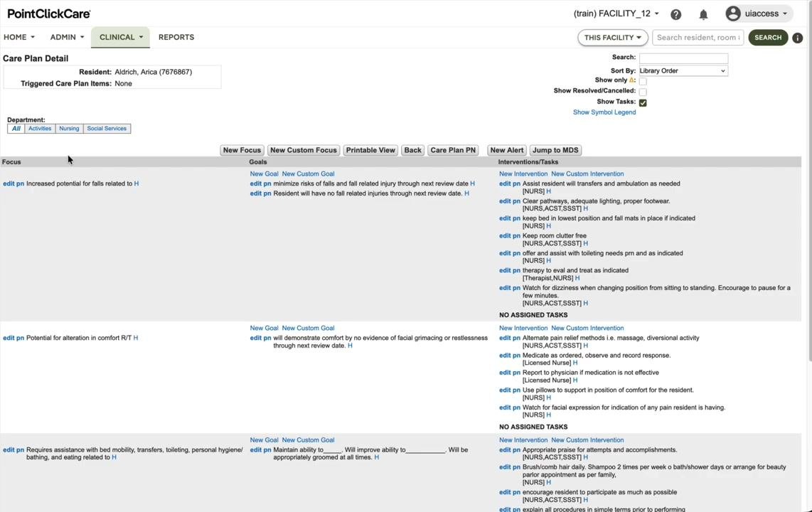Open the CLINICAL menu
This screenshot has width=812, height=512.
tap(121, 37)
